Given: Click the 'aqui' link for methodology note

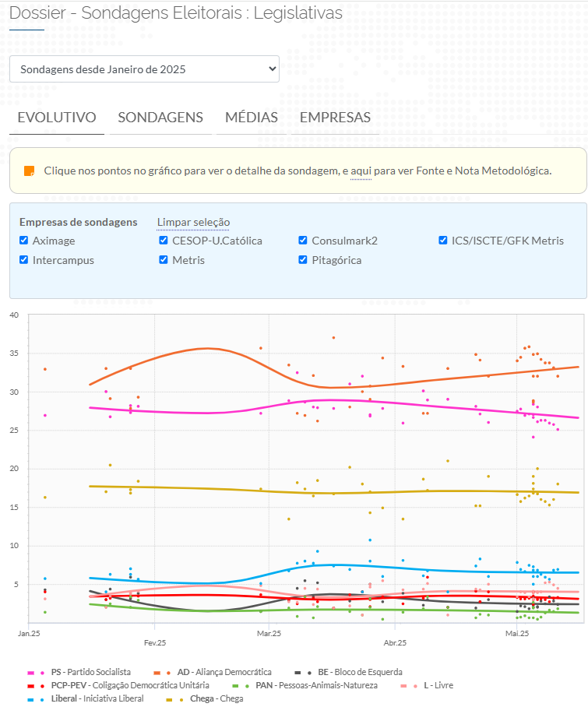Looking at the screenshot, I should coord(361,171).
